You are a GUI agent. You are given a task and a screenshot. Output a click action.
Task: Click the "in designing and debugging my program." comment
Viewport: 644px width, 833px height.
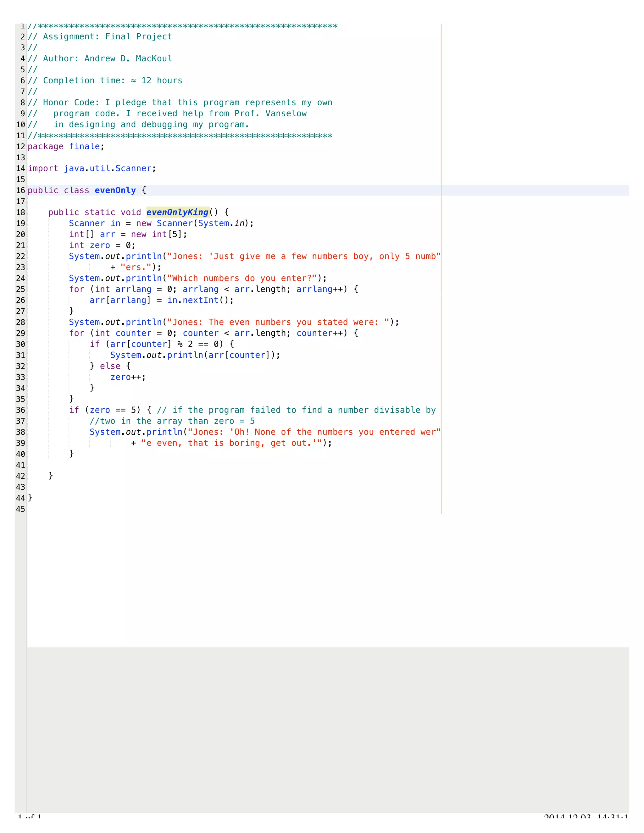coord(138,125)
